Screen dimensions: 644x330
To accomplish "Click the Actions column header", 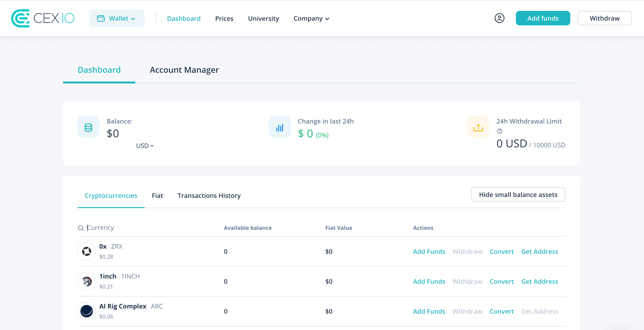I will [x=423, y=228].
